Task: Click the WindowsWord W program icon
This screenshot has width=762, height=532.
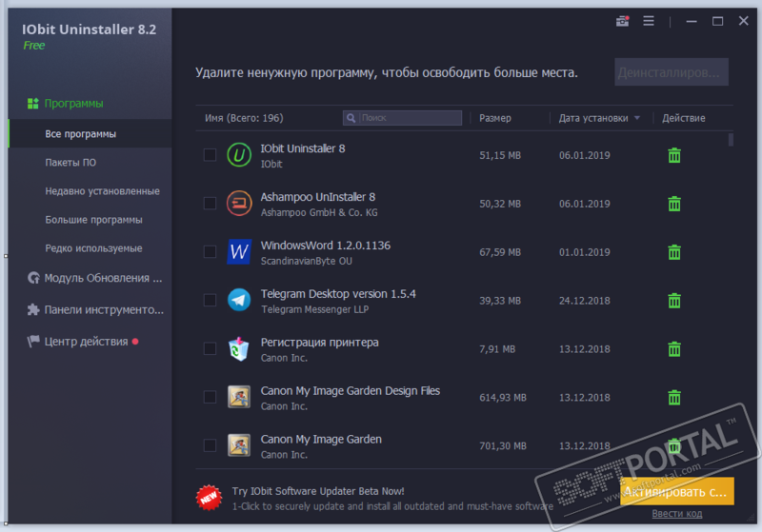Action: pyautogui.click(x=239, y=252)
